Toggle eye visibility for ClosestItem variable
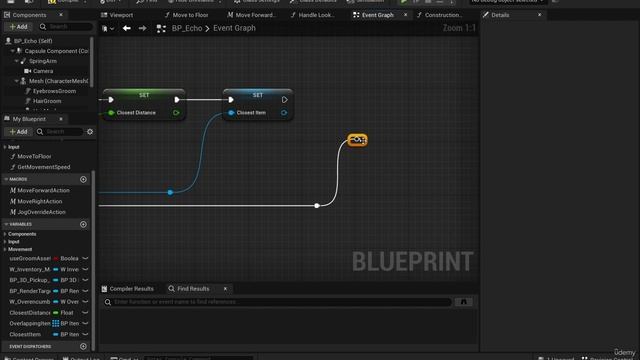Viewport: 640px width, 360px height. (x=85, y=334)
